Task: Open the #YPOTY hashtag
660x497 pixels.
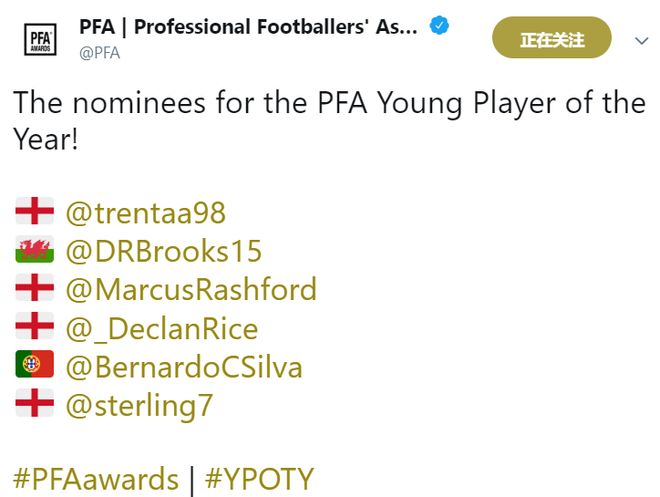Action: (x=259, y=479)
